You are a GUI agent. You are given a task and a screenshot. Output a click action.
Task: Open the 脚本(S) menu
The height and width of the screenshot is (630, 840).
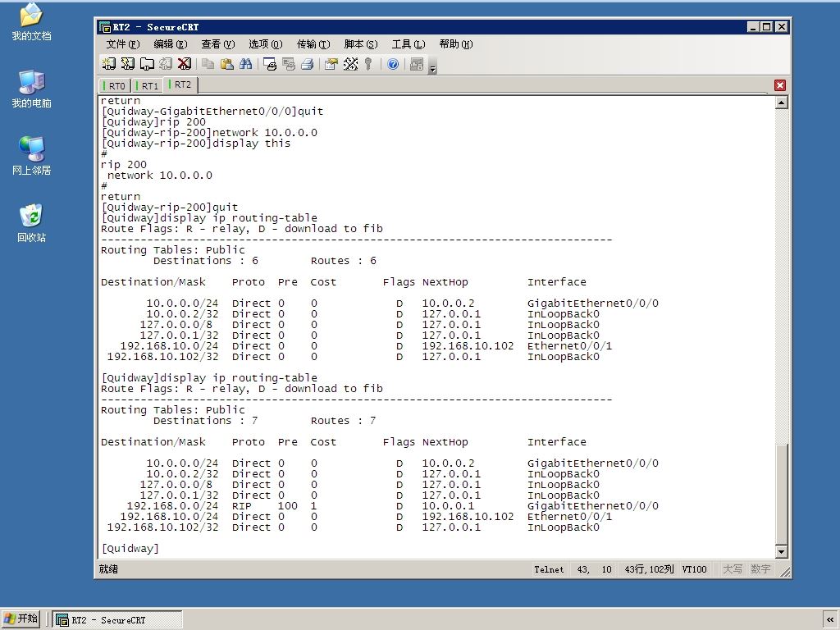point(361,44)
